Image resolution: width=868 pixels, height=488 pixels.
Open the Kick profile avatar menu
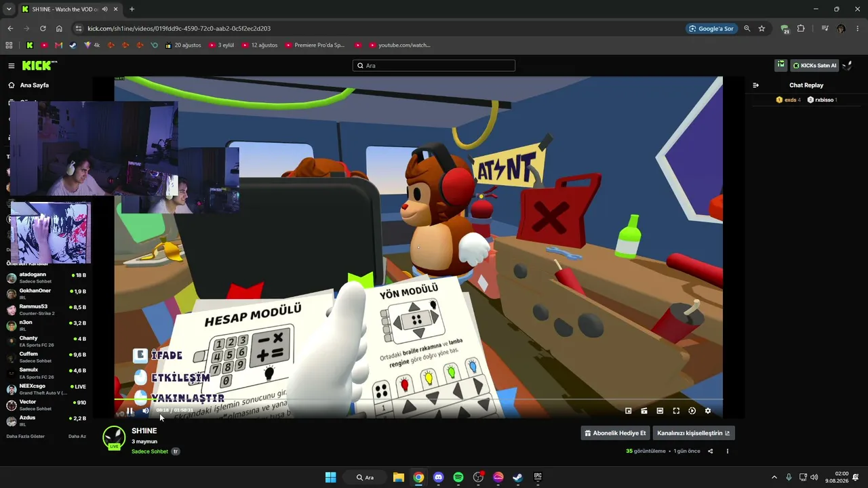pyautogui.click(x=847, y=65)
